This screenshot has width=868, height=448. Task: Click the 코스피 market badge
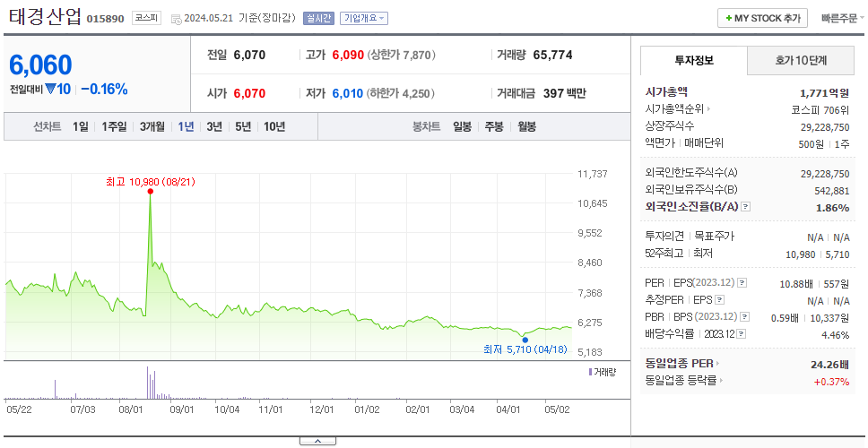pos(146,18)
